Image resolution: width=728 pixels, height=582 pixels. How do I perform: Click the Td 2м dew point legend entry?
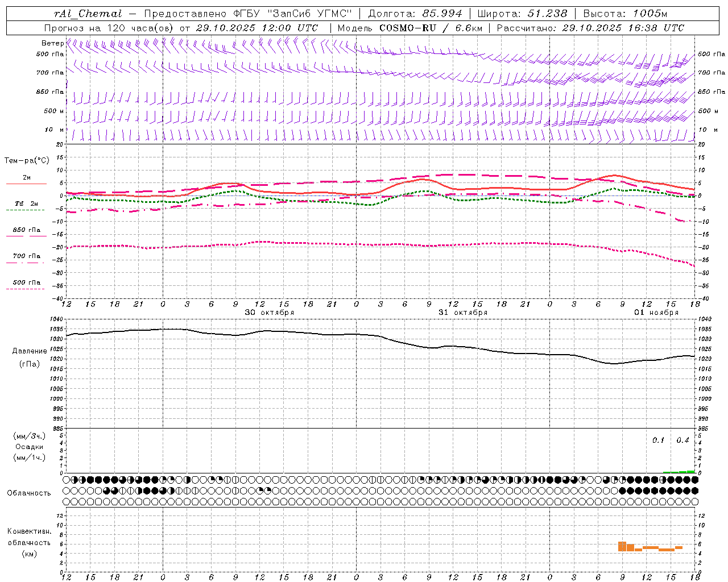27,203
